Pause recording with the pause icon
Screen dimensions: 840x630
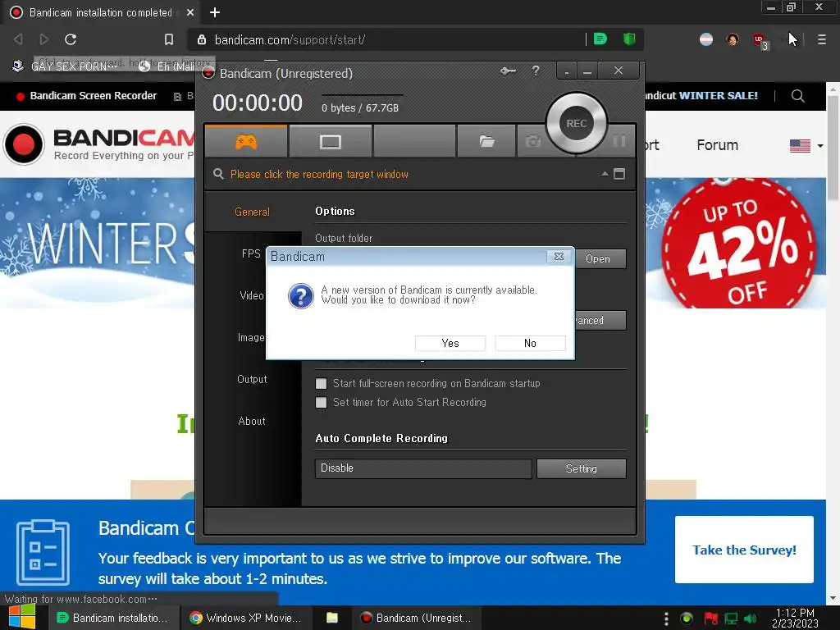tap(619, 141)
